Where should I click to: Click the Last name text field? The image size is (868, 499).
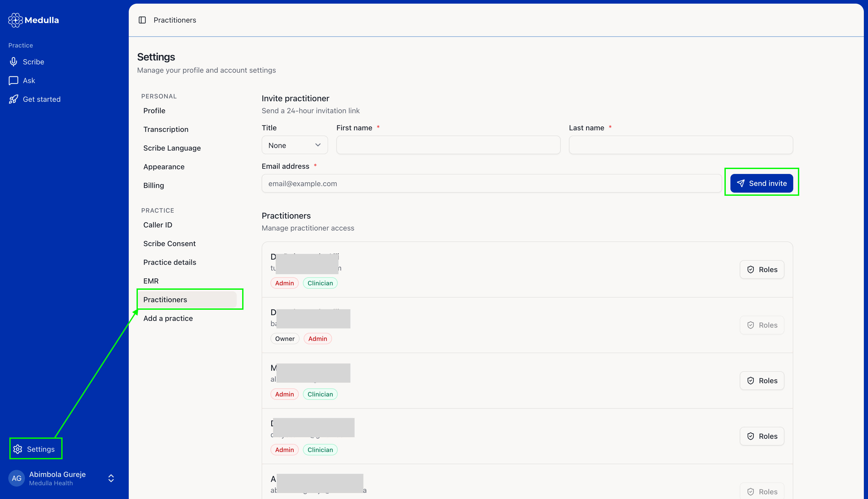point(681,145)
